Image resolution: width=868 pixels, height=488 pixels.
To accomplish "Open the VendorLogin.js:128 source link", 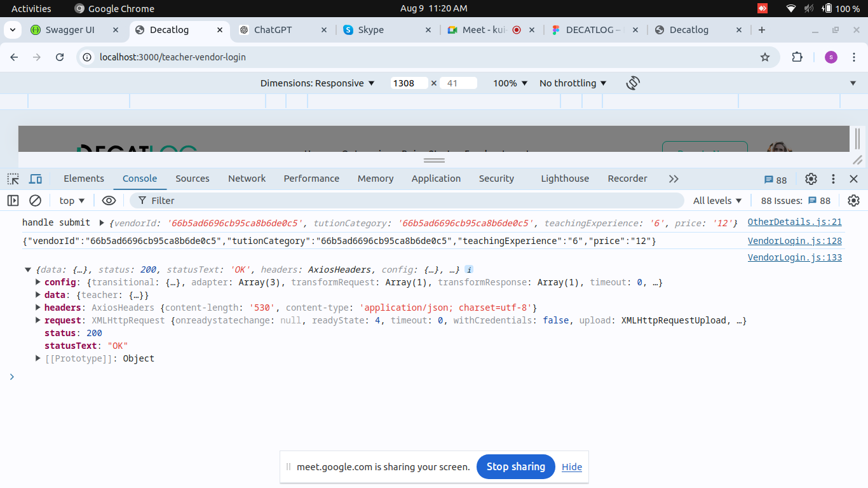I will click(x=794, y=241).
